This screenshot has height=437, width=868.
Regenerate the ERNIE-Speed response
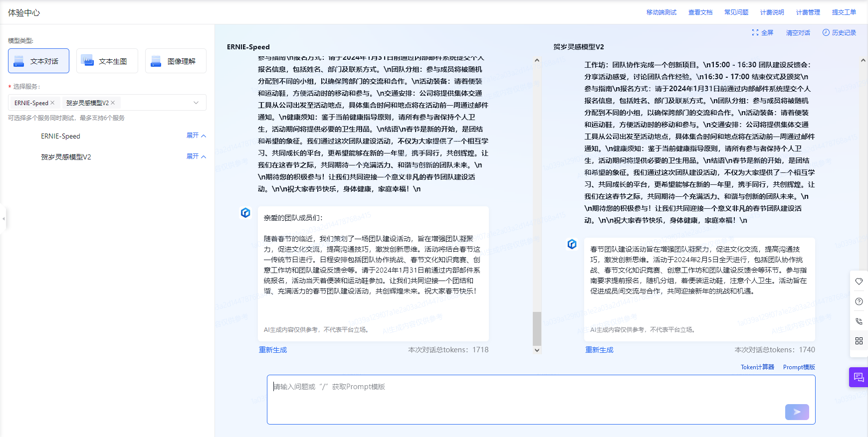pos(273,350)
